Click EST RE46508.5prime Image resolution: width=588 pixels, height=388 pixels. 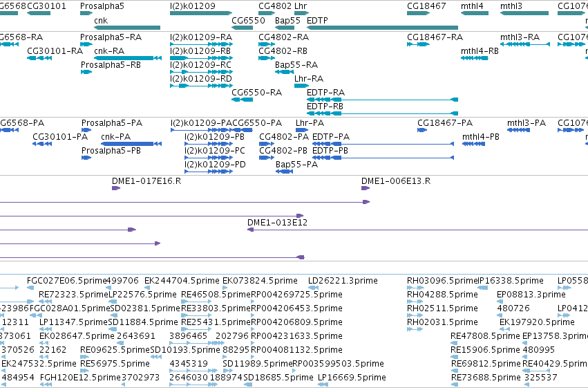click(x=216, y=295)
